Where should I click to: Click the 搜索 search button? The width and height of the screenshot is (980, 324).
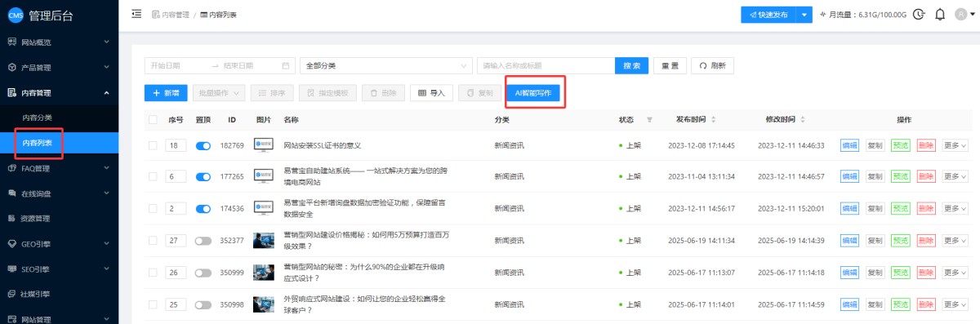coord(632,65)
